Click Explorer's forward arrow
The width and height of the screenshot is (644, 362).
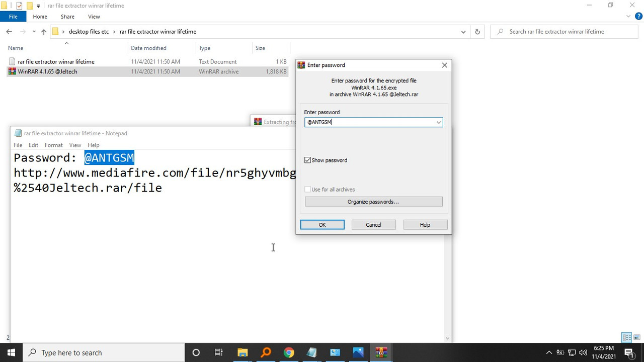point(23,32)
